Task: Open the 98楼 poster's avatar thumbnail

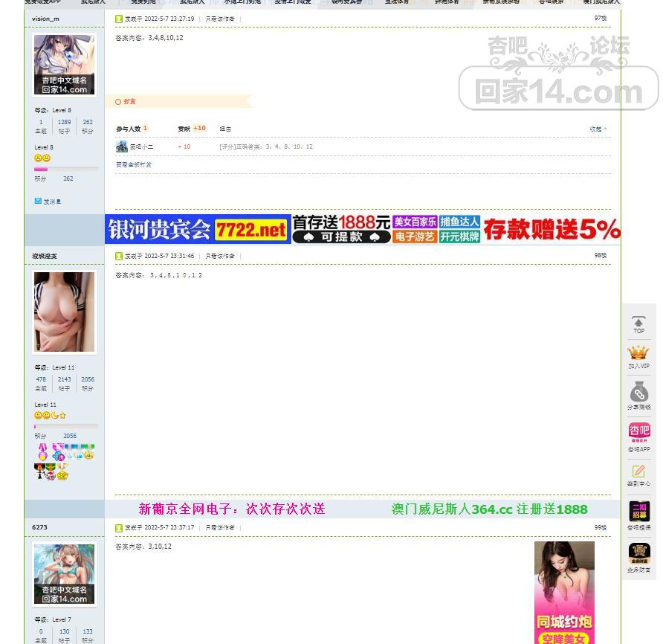Action: click(64, 312)
